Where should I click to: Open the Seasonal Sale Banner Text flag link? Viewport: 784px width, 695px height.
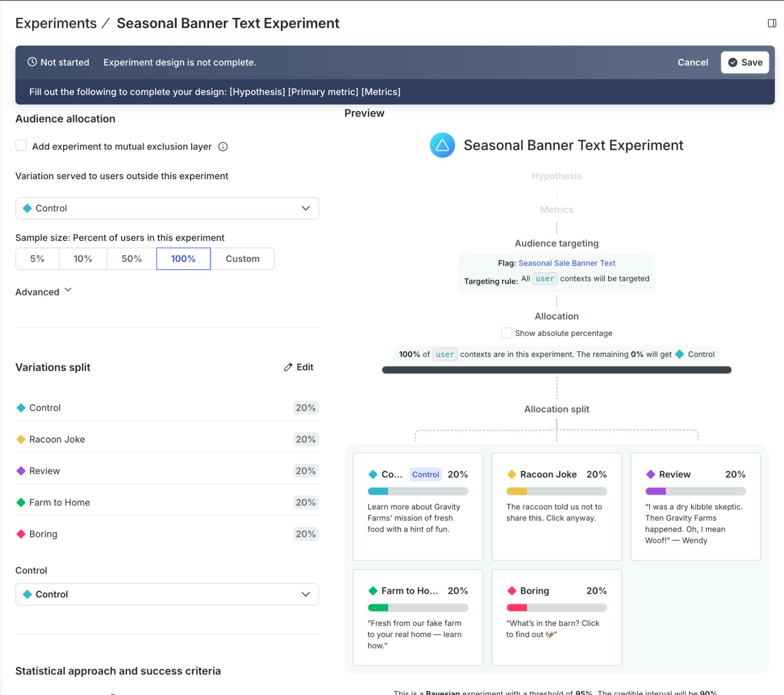pos(566,263)
